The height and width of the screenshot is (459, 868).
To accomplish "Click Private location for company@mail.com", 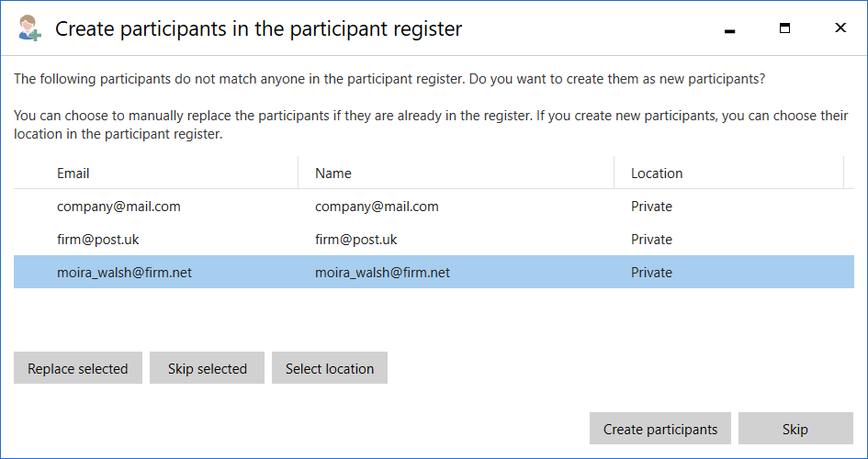I will [651, 207].
